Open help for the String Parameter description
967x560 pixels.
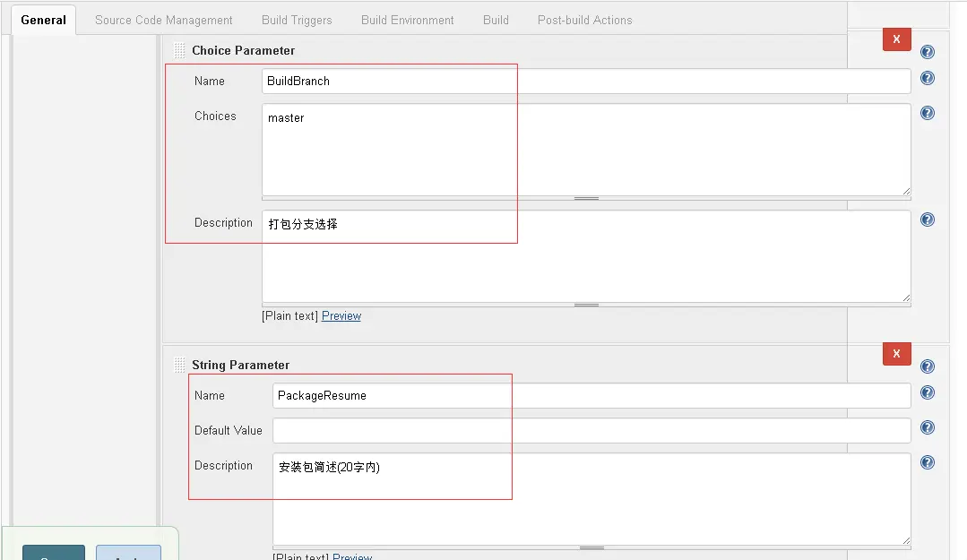click(x=928, y=462)
